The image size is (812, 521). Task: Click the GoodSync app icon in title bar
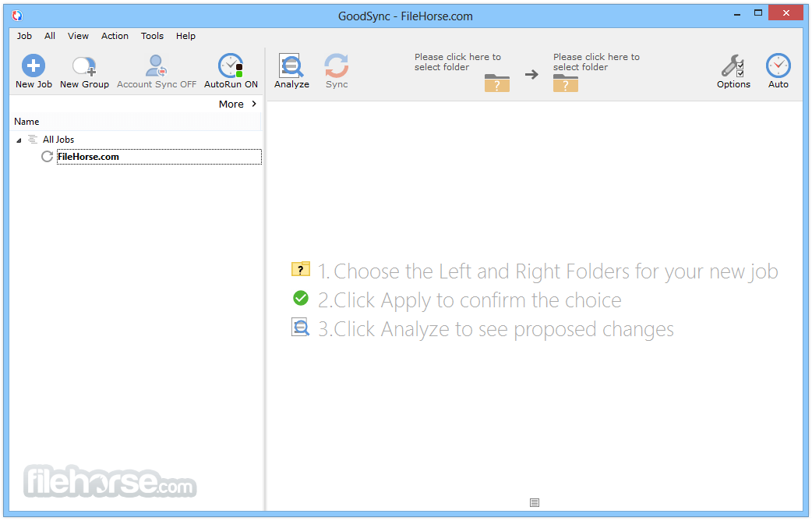pos(17,16)
